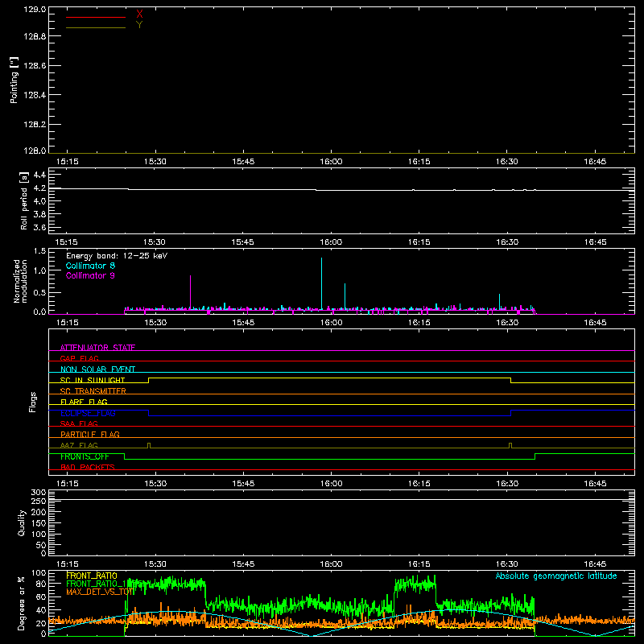Click the red X legend label

click(x=139, y=14)
